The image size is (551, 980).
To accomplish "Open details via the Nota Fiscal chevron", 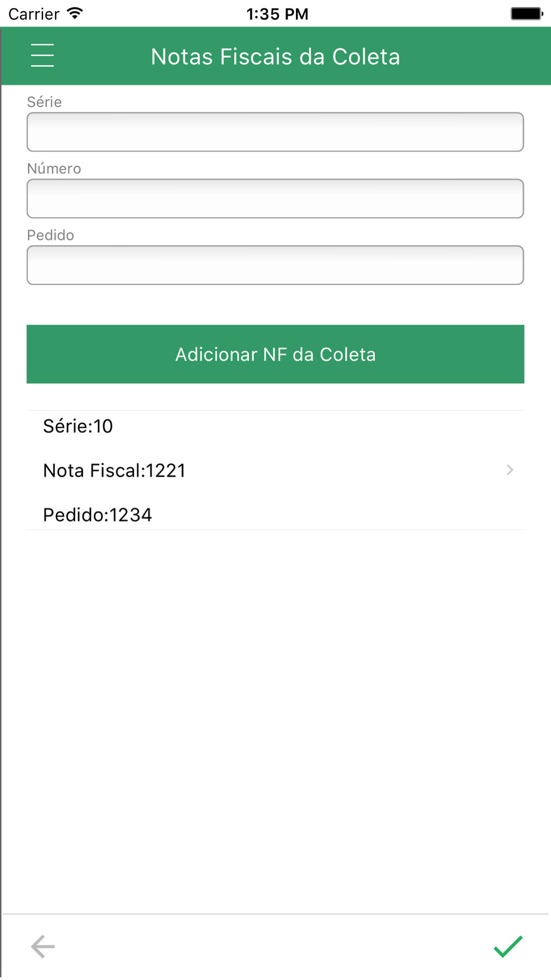I will coord(510,470).
